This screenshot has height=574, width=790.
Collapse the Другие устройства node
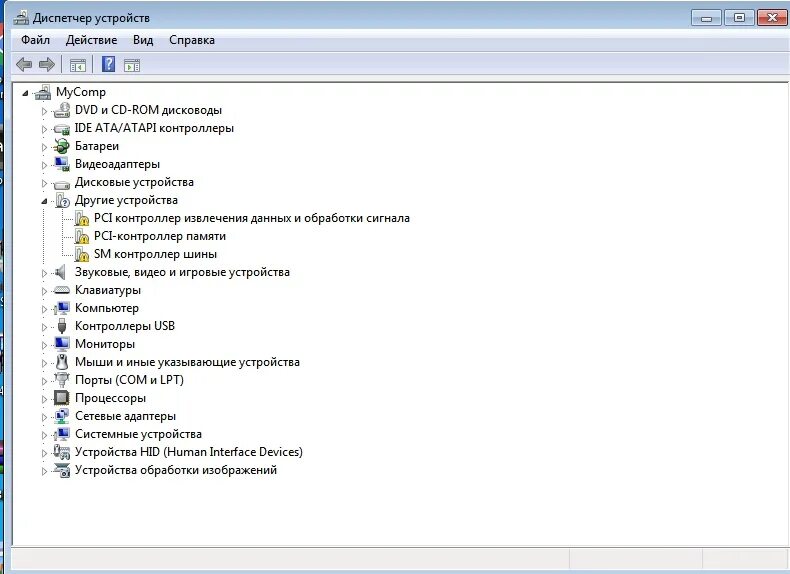tap(44, 202)
